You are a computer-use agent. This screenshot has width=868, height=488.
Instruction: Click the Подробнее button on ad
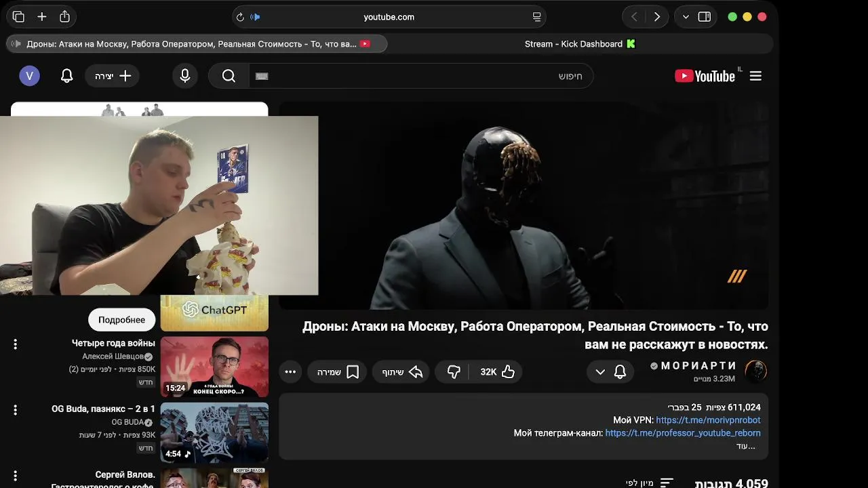(122, 320)
